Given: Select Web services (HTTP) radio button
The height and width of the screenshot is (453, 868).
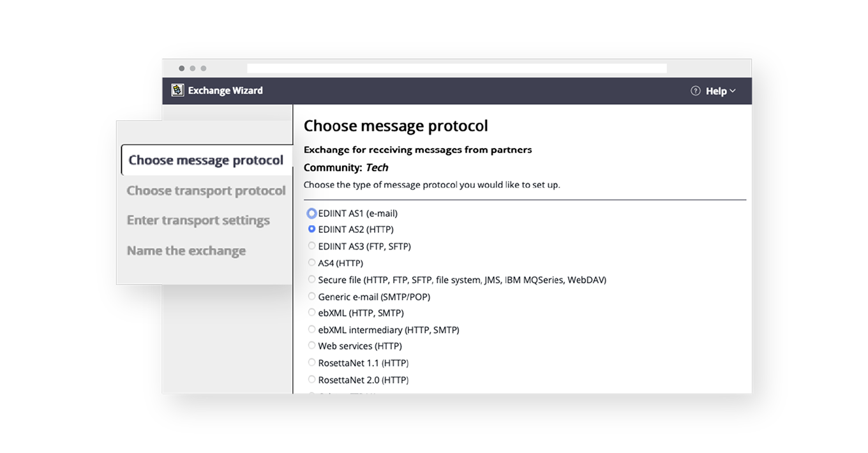Looking at the screenshot, I should [311, 346].
